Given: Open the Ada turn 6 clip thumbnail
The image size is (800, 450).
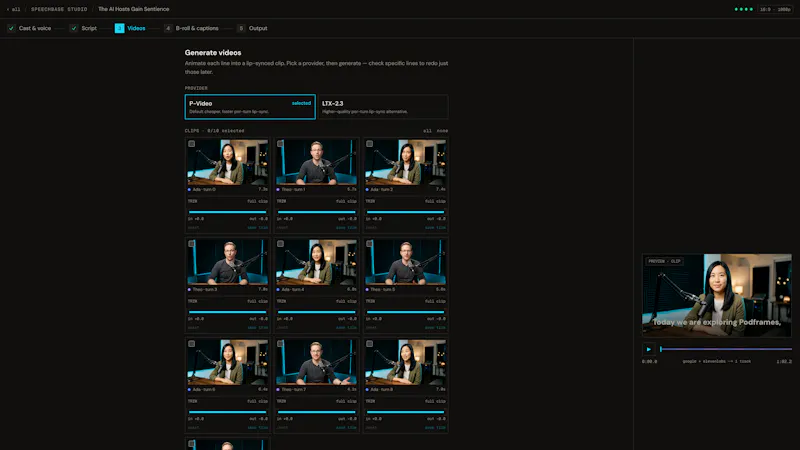Looking at the screenshot, I should point(228,362).
